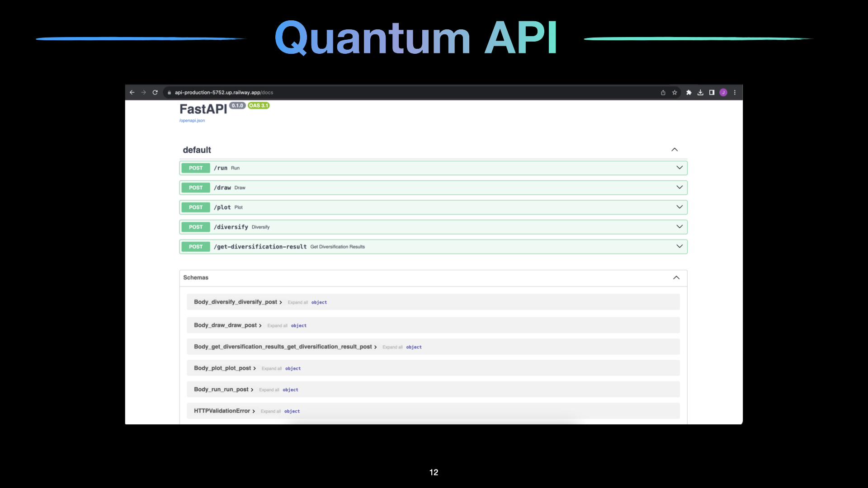This screenshot has height=488, width=868.
Task: Open the extensions puzzle-piece icon
Action: 689,92
